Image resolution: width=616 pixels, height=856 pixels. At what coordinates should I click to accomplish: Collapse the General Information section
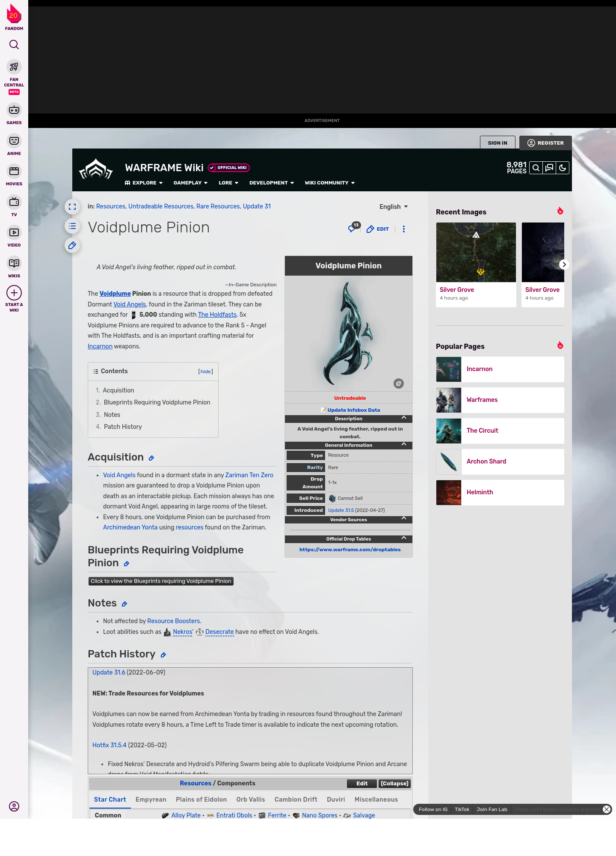coord(404,444)
